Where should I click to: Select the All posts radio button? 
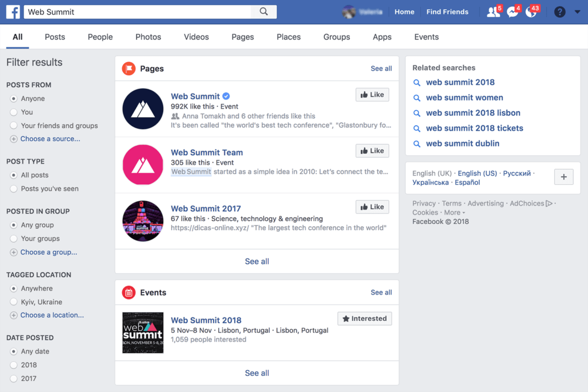[14, 176]
